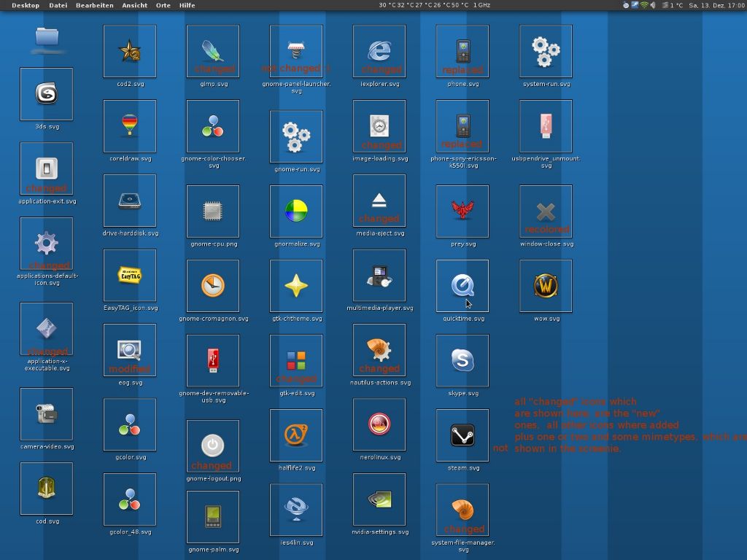
Task: Select the prey.svg red icon
Action: pos(462,211)
